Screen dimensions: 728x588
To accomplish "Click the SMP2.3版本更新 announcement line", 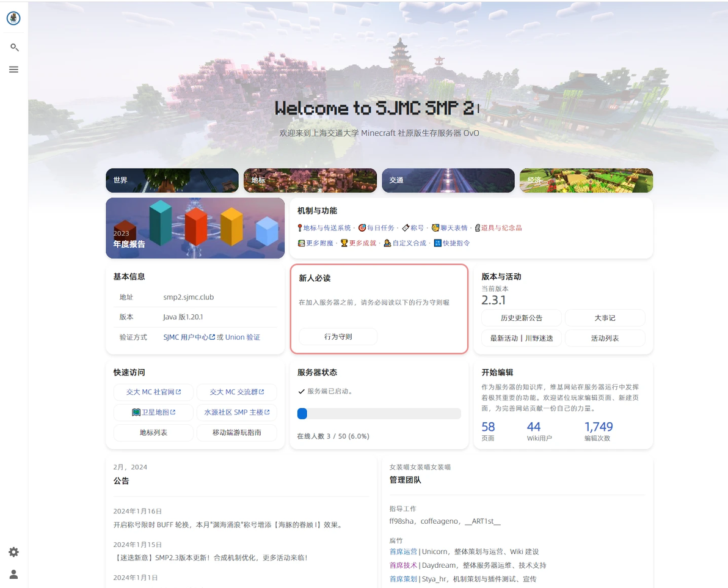I will coord(211,558).
